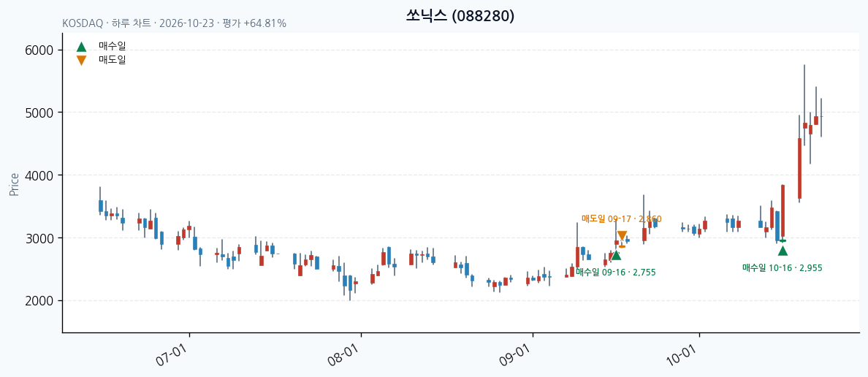Click the 매수일 10-16 · 2,955 annotation
This screenshot has width=868, height=377.
point(783,268)
